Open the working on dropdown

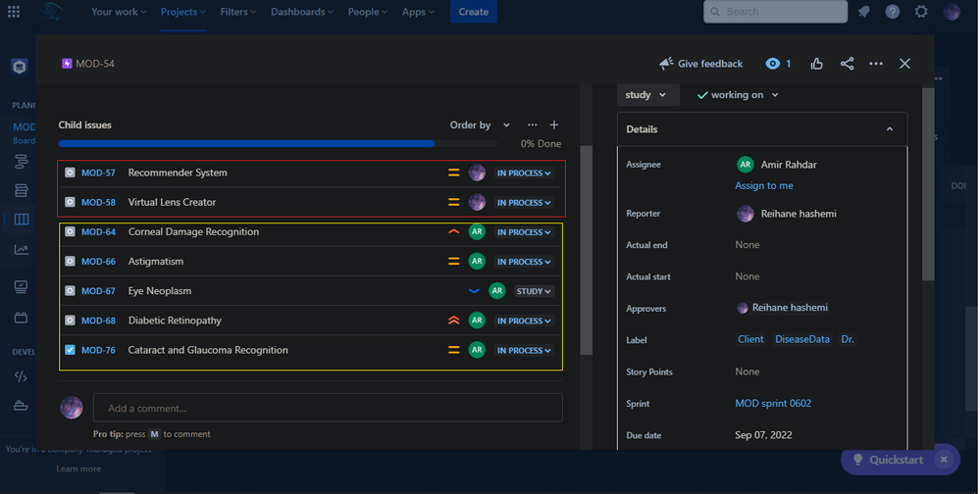click(x=738, y=95)
